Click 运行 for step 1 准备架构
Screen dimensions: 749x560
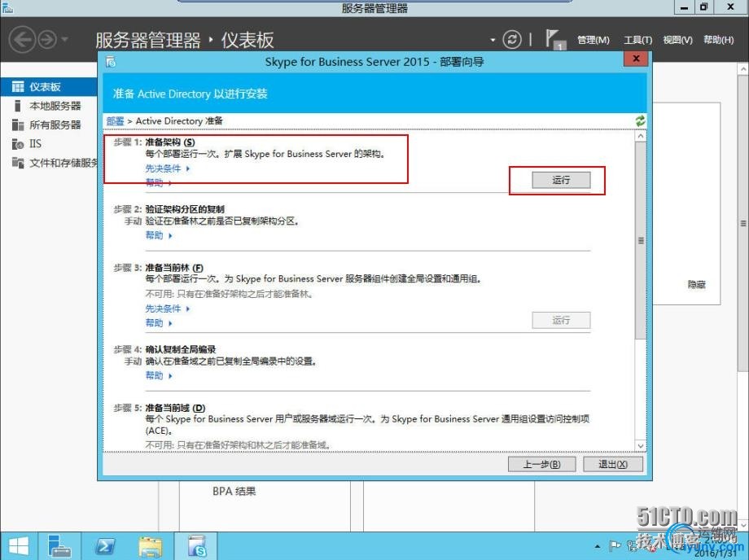click(561, 180)
